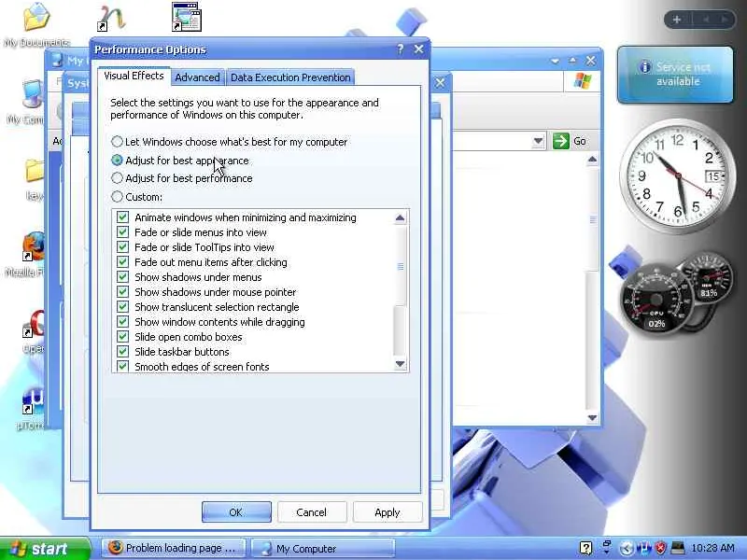Close the System Properties window behind
Screen dimensions: 747x560
pos(440,83)
